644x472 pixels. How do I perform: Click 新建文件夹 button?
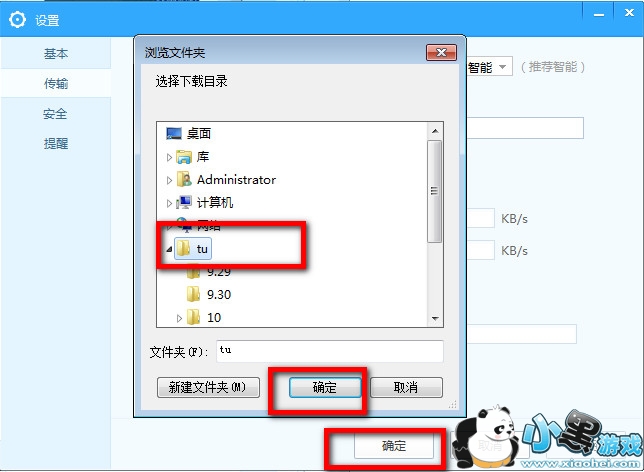coord(208,387)
